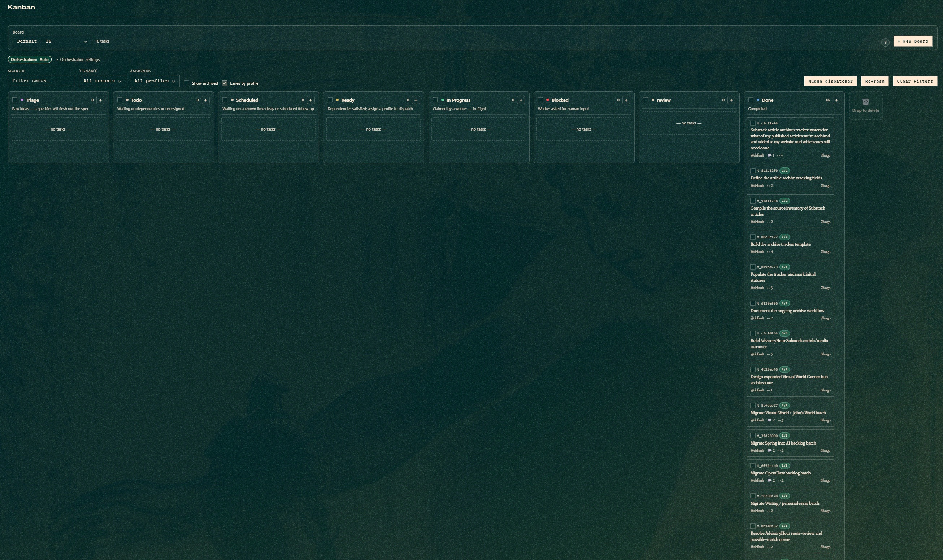Open the Build the archive tracker template card
Viewport: 943px width, 560px height.
click(790, 245)
